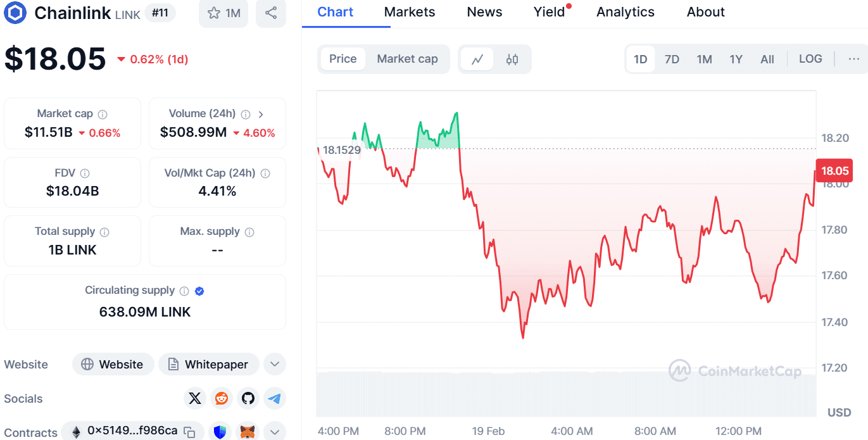Image resolution: width=868 pixels, height=440 pixels.
Task: Open Chainlink's Reddit via the Reddit icon
Action: click(x=221, y=398)
